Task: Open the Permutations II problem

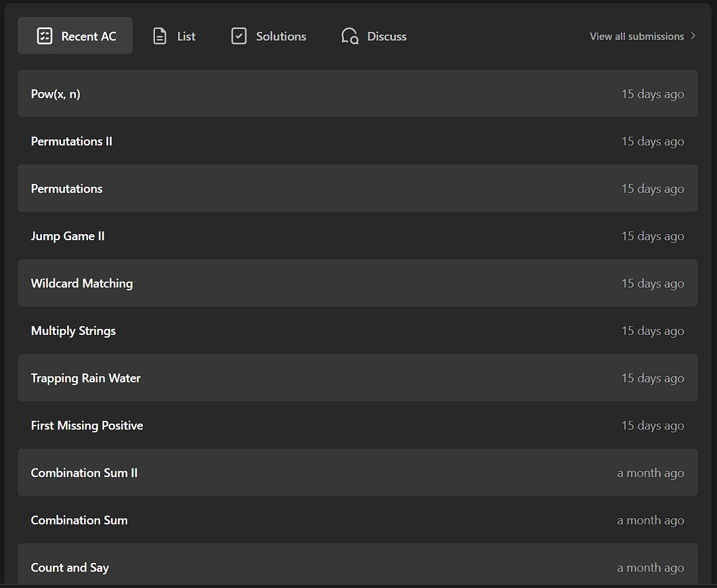Action: tap(72, 141)
